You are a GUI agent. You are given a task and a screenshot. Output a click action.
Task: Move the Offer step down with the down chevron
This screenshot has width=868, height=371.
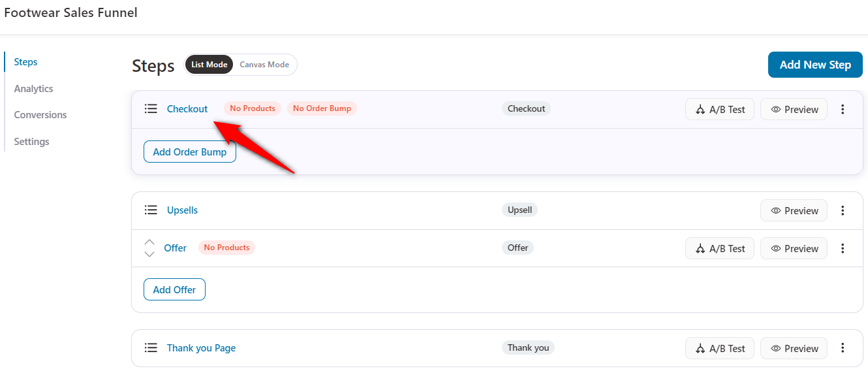point(149,253)
